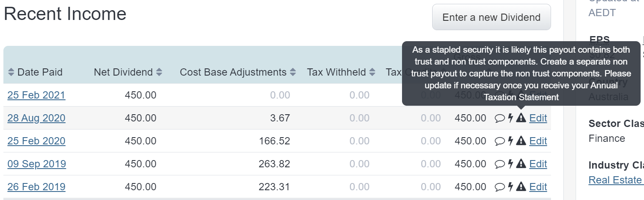Click the gross 450.00 in 26 Feb 2019 row
644x200 pixels.
pyautogui.click(x=470, y=187)
